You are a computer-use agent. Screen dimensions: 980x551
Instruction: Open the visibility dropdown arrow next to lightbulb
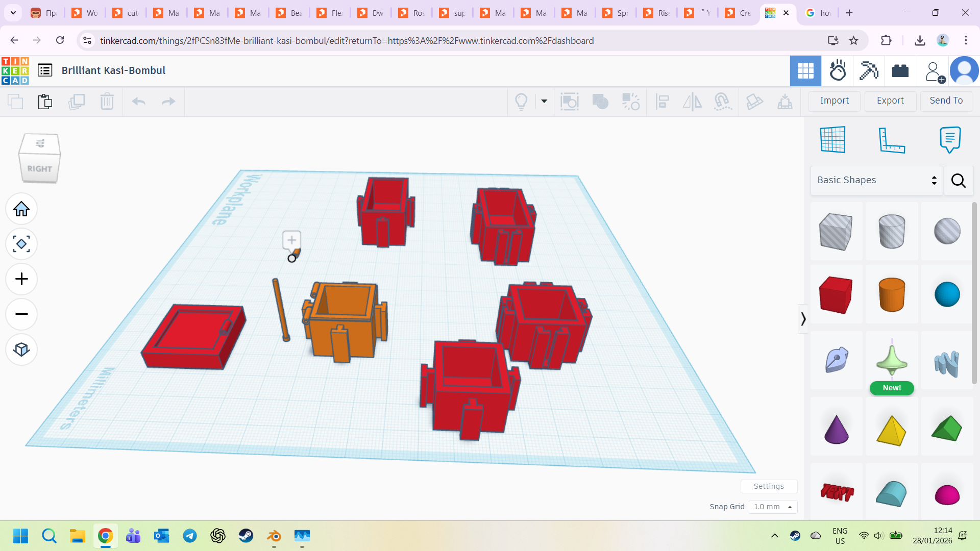coord(544,101)
